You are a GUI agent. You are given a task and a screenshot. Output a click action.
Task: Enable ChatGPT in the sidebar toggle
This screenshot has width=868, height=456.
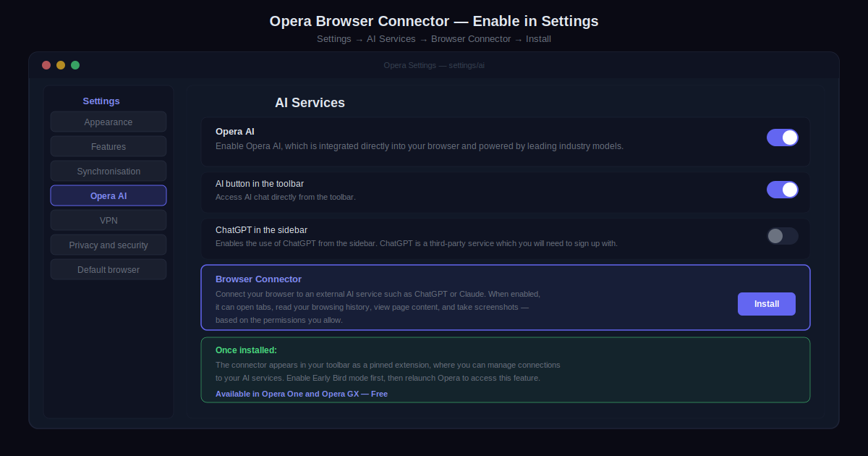tap(782, 236)
